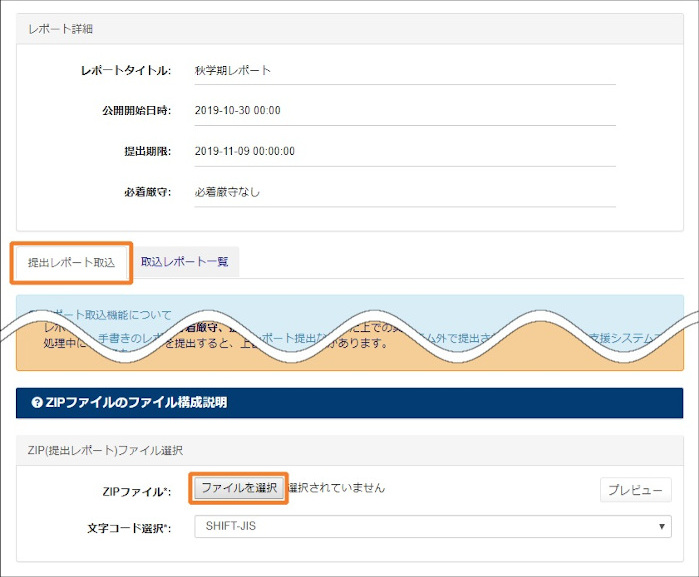Click the プレビュー button
699x577 pixels.
pyautogui.click(x=635, y=489)
